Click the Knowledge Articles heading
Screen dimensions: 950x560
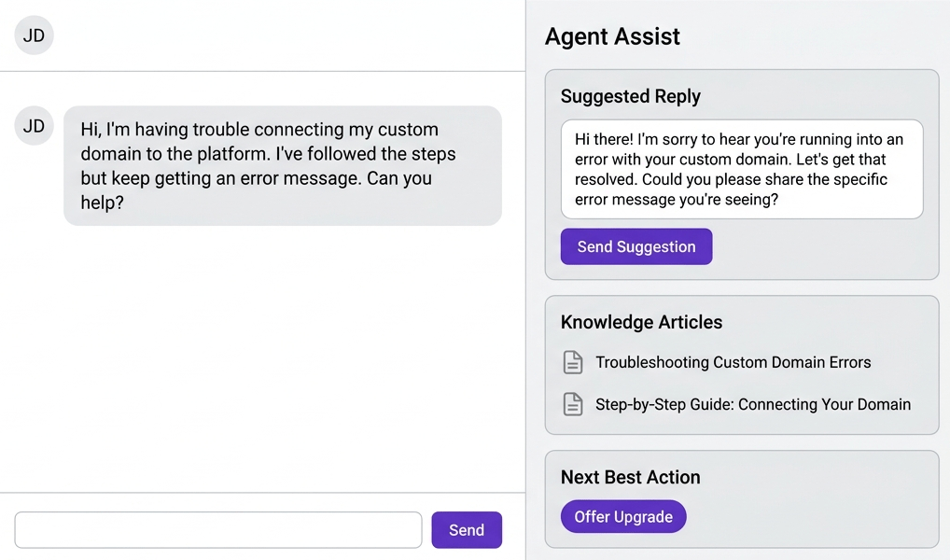point(641,322)
